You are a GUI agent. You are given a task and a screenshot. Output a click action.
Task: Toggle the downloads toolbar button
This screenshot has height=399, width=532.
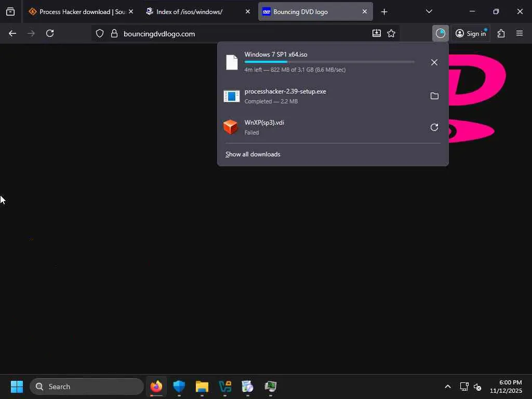pyautogui.click(x=441, y=33)
